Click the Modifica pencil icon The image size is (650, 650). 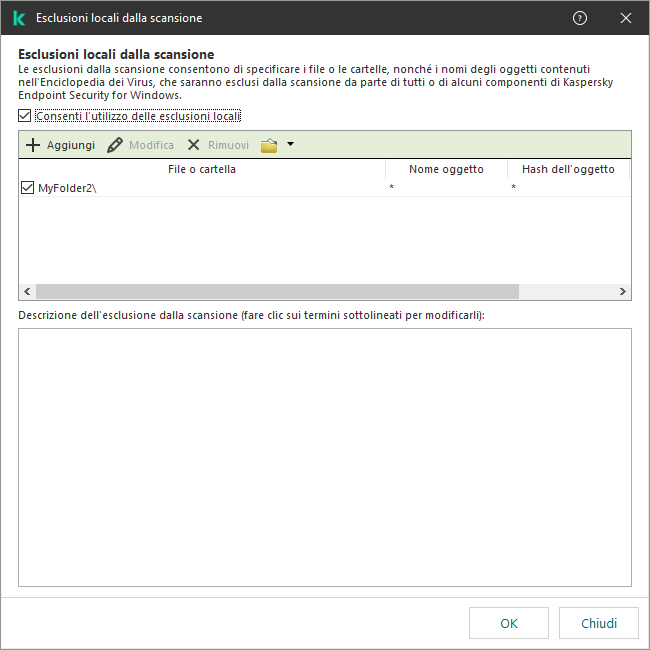114,145
